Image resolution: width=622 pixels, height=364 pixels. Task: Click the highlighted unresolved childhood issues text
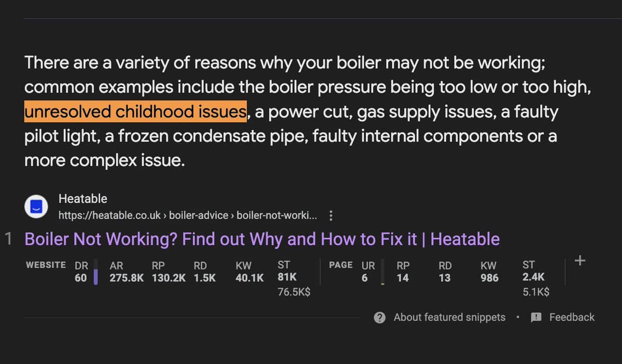pyautogui.click(x=135, y=111)
